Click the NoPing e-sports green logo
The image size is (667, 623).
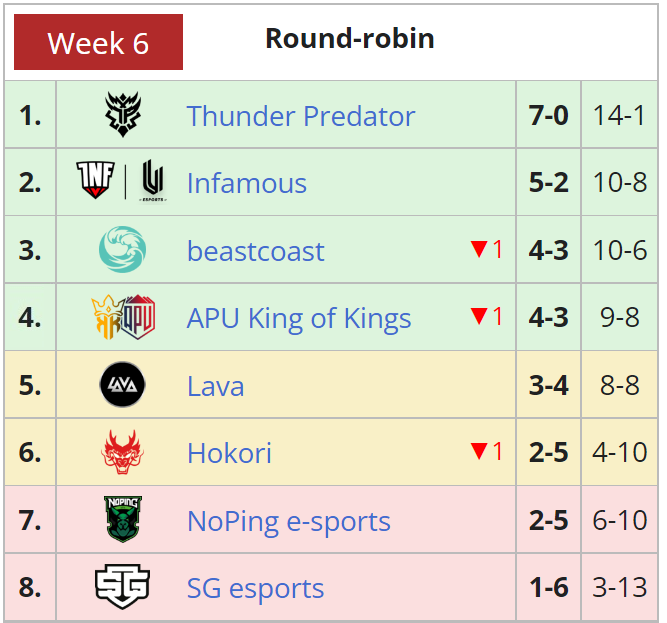[x=123, y=519]
